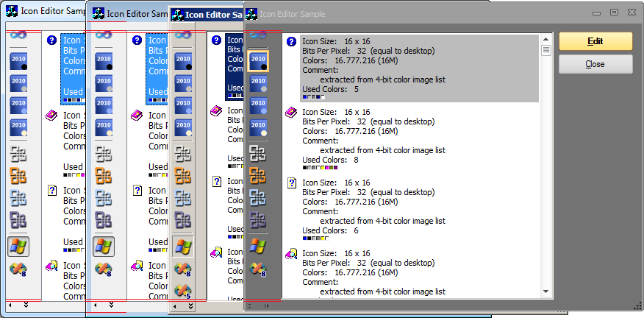Toggle the pressed Windows flag button in the classic gray window
This screenshot has width=644, height=318.
point(183,247)
